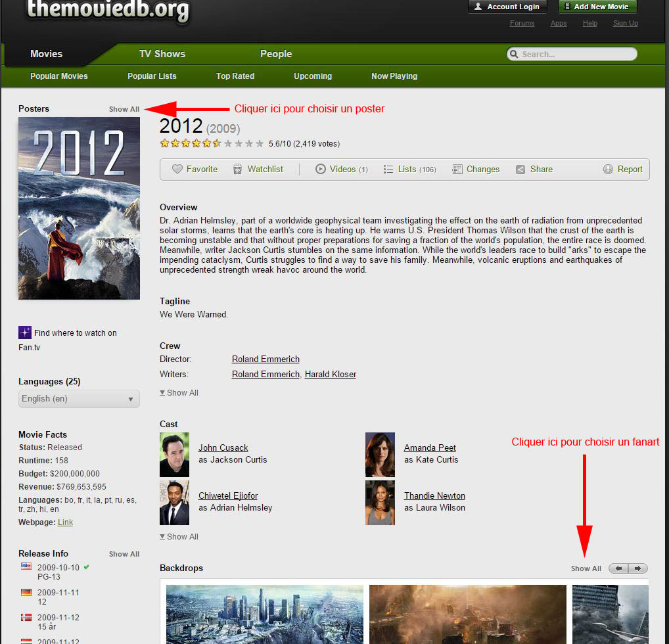Open the Upcoming submenu item
This screenshot has height=644, width=669.
coord(313,76)
